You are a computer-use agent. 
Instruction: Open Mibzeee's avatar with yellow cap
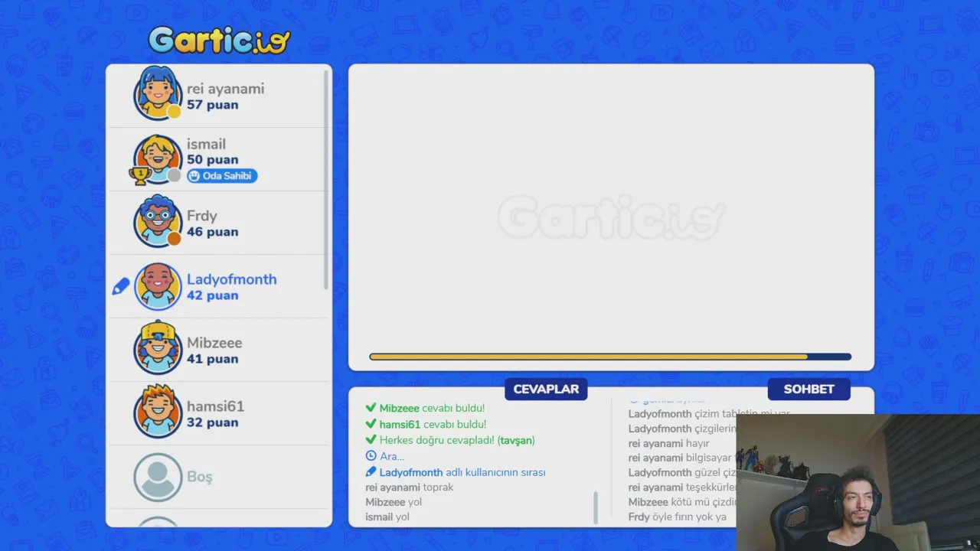158,348
